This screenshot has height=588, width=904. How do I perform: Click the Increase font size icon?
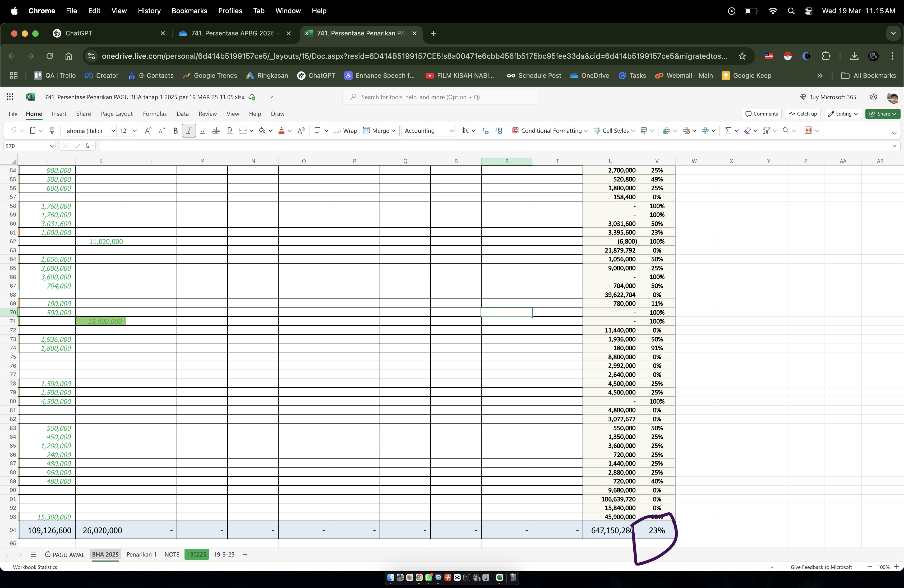click(148, 131)
